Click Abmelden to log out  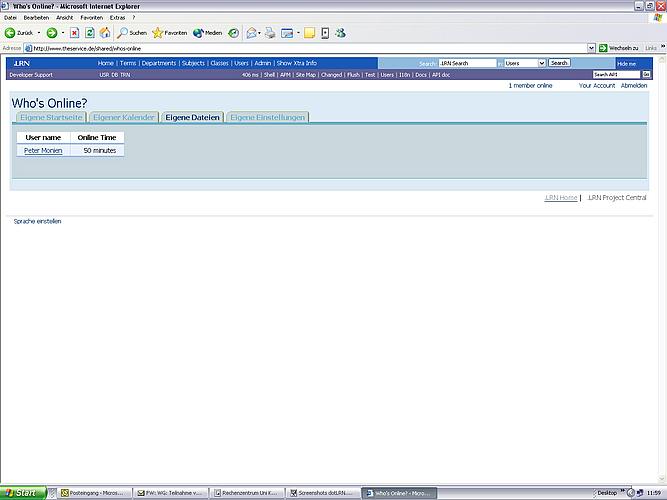tap(634, 86)
